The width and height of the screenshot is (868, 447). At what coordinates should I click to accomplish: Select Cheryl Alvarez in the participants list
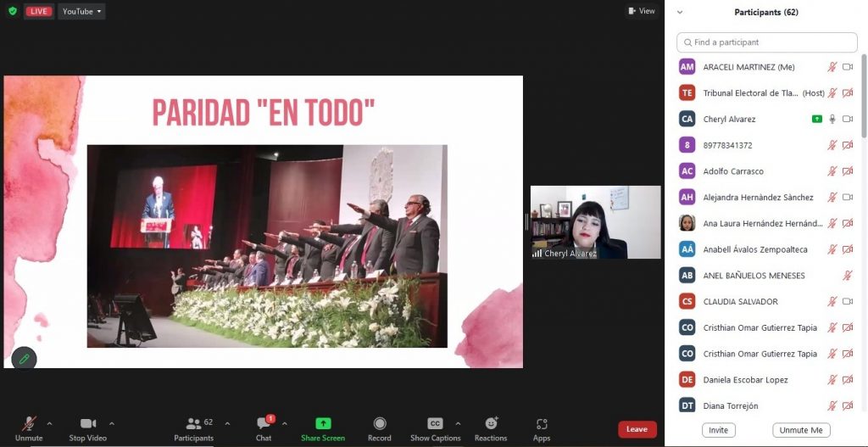pos(729,120)
